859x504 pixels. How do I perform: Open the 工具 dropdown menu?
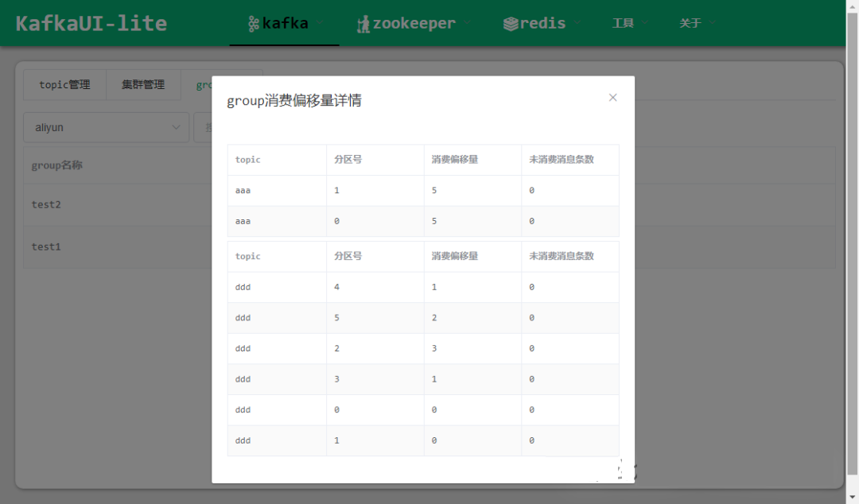[x=629, y=23]
